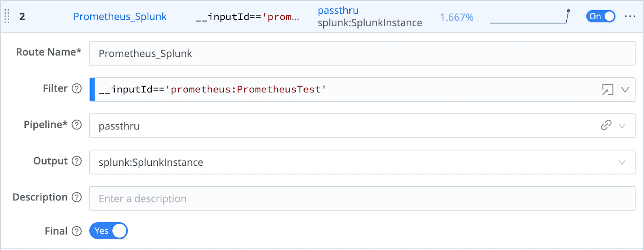Open the passthru pipeline link in header

[338, 10]
